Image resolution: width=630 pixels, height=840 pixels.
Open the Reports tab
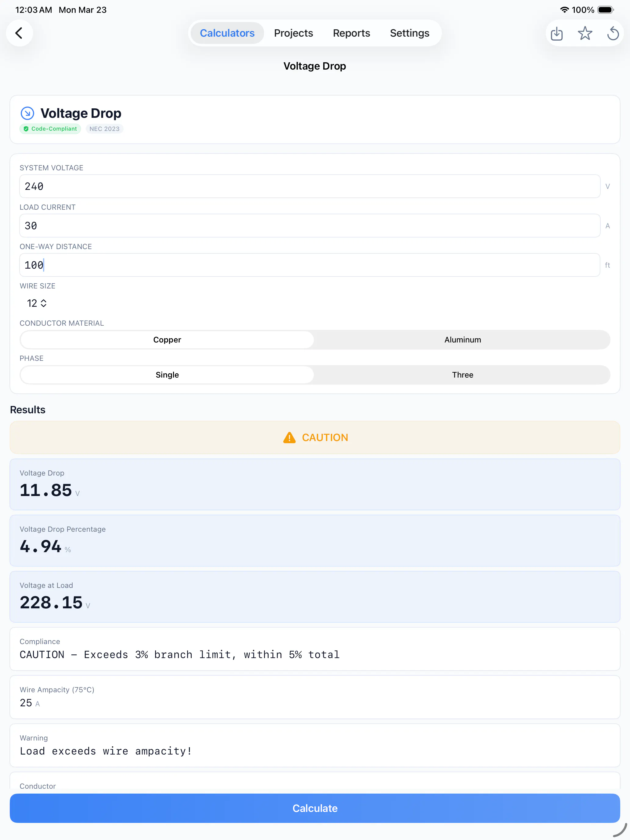click(x=351, y=33)
